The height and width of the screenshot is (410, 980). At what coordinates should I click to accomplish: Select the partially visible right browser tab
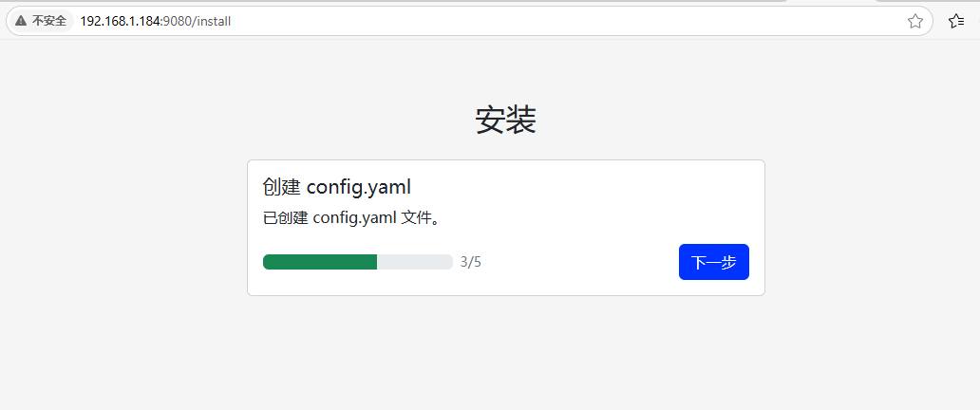pyautogui.click(x=925, y=1)
